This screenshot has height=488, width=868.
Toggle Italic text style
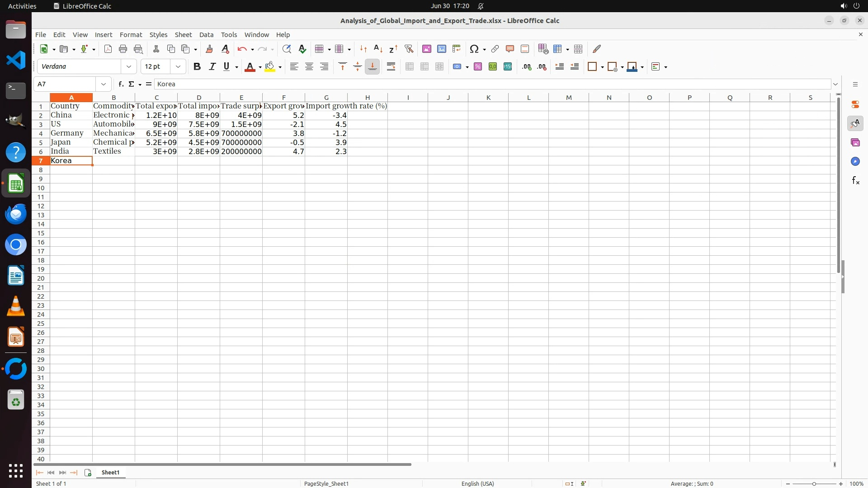212,67
